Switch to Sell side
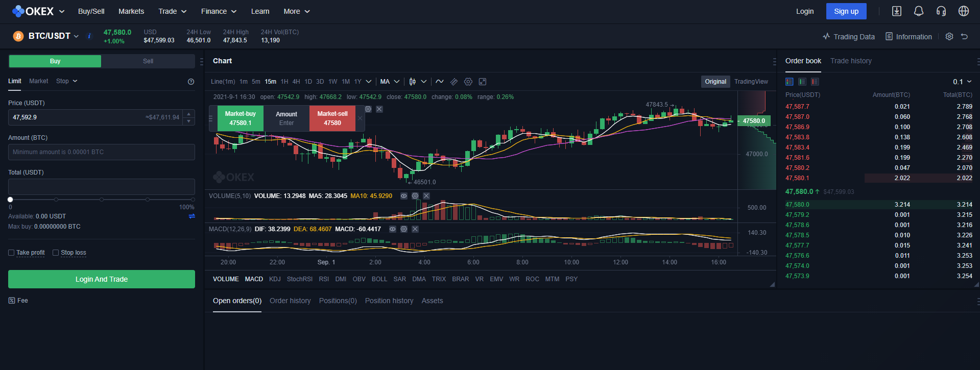Image resolution: width=980 pixels, height=370 pixels. click(x=148, y=61)
